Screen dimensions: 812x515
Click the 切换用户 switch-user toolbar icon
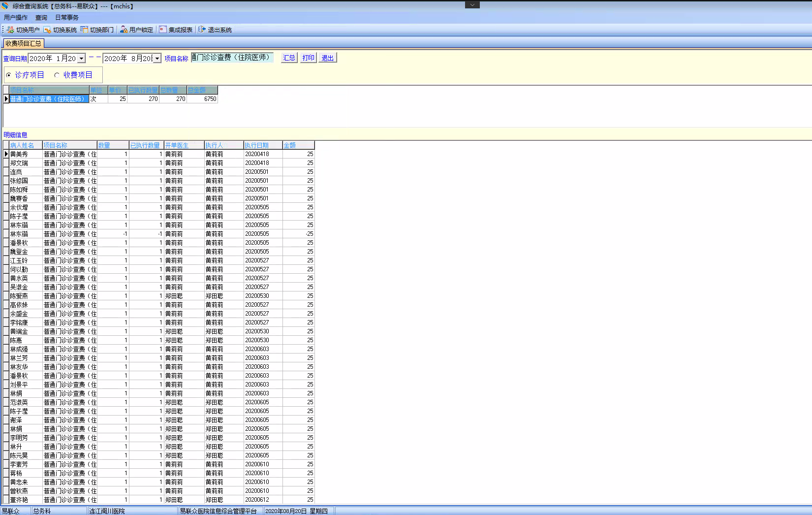click(x=10, y=30)
